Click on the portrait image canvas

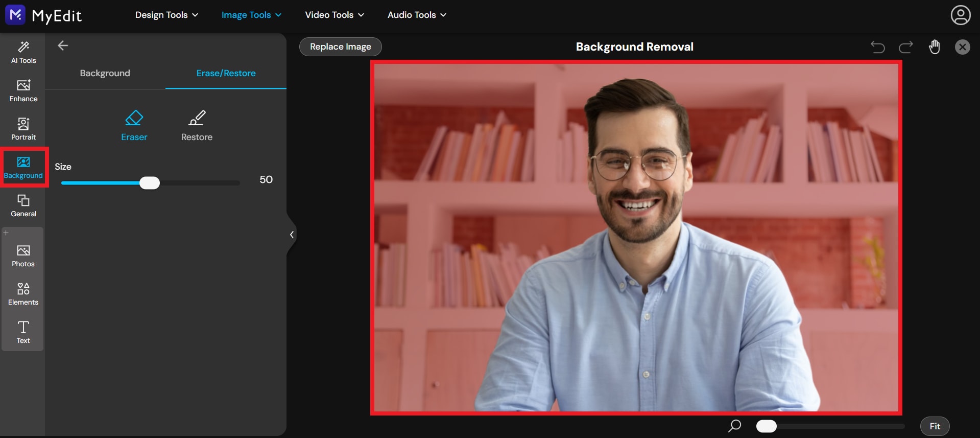[636, 237]
